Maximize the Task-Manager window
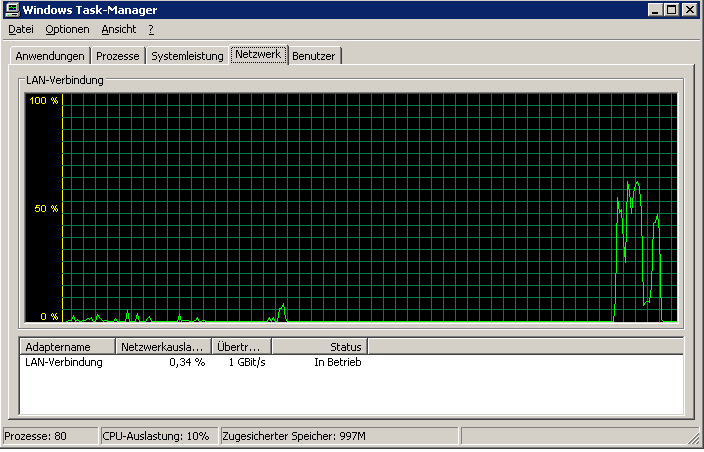 click(672, 10)
